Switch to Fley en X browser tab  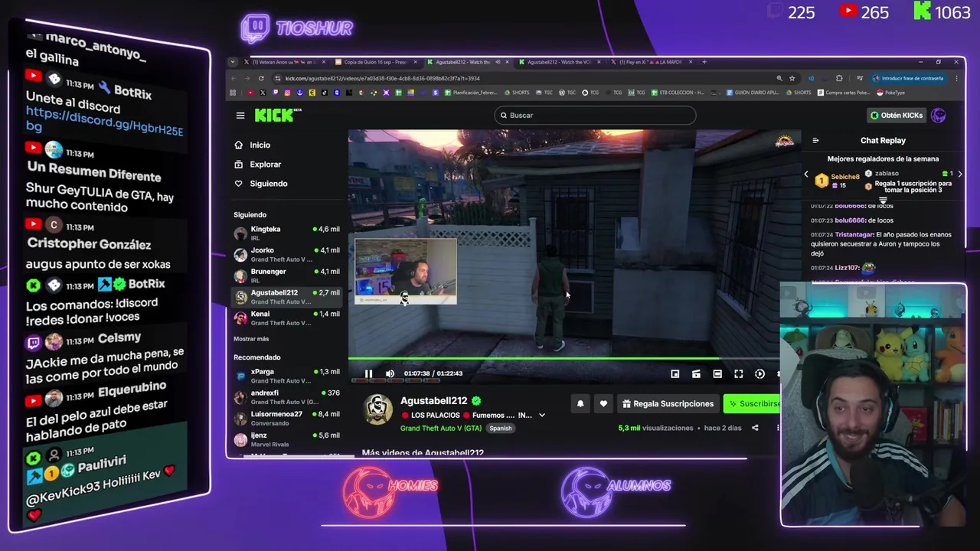coord(651,62)
